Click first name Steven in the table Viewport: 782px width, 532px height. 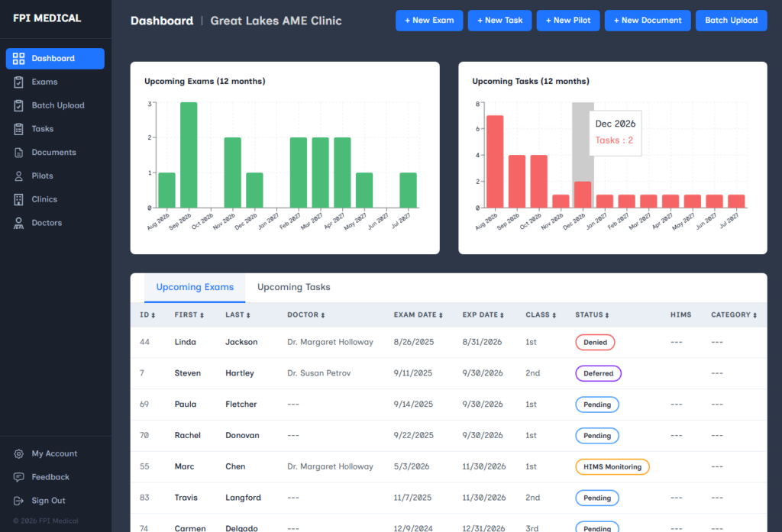point(188,373)
